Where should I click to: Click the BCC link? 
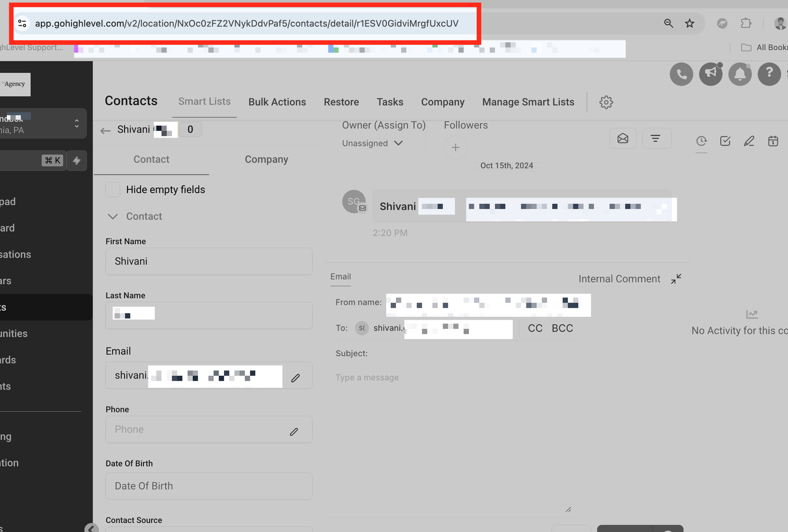562,329
